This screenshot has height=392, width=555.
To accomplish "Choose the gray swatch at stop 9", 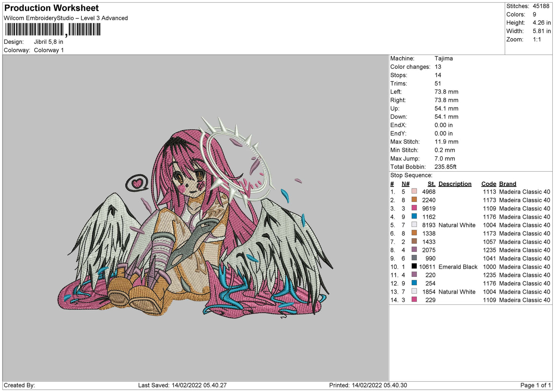I will (x=414, y=258).
